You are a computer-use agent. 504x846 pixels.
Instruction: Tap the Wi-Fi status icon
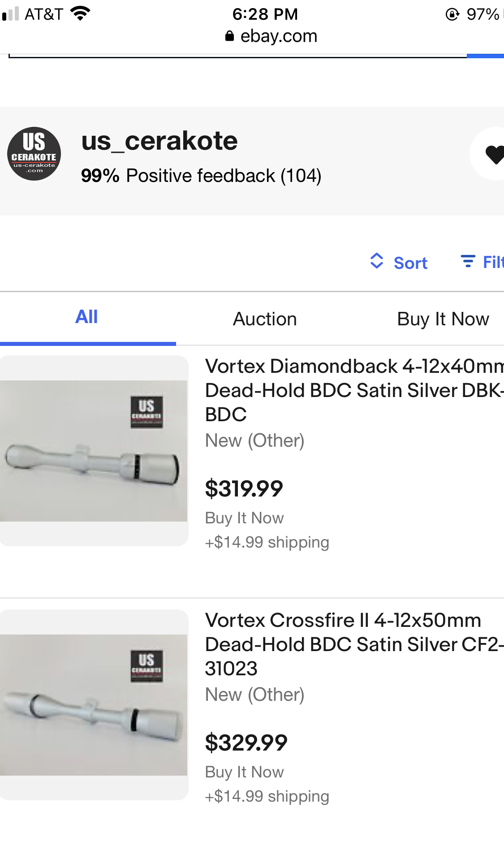point(81,14)
